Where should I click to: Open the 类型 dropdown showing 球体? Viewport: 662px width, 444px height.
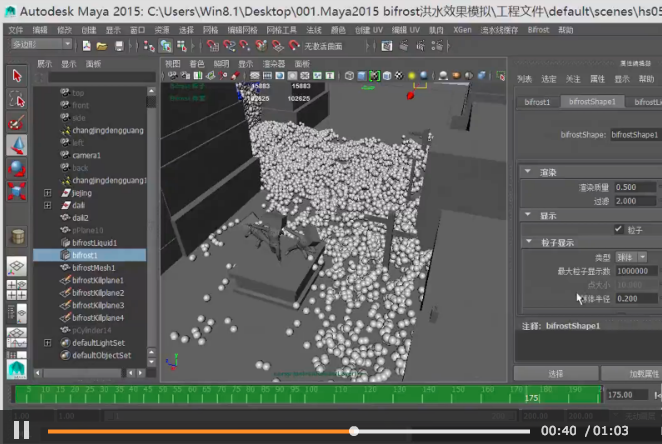click(x=631, y=257)
